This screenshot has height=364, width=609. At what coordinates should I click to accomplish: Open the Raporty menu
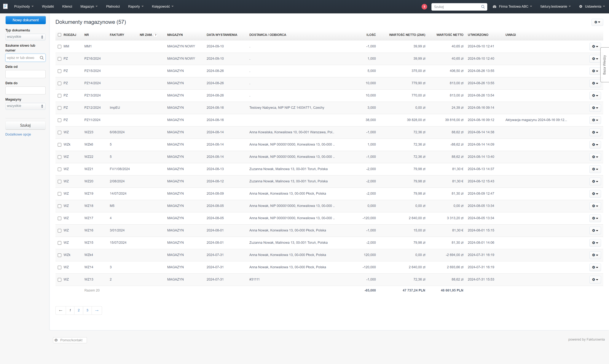[x=136, y=7]
